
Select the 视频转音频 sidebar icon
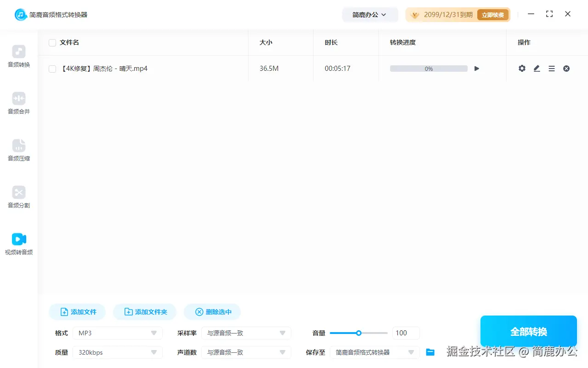coord(18,243)
